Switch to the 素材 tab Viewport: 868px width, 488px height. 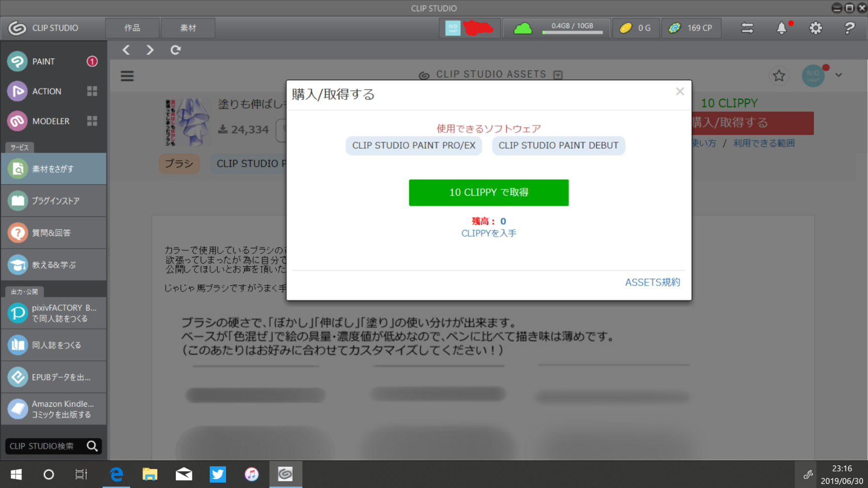click(188, 28)
